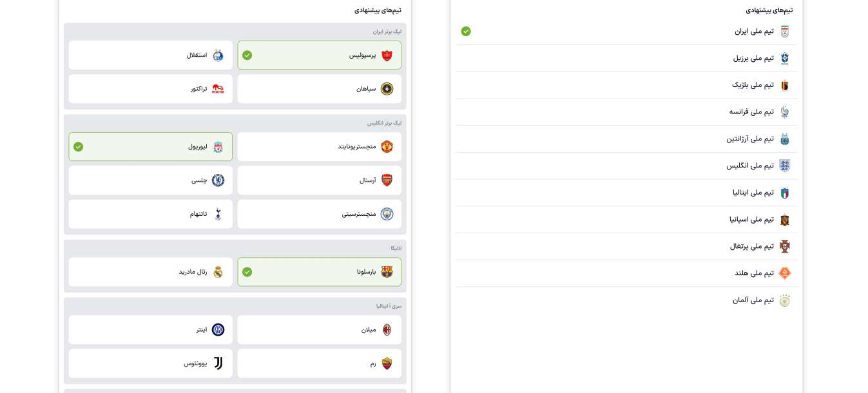Click the Manchester United crest
The width and height of the screenshot is (868, 393).
click(387, 147)
